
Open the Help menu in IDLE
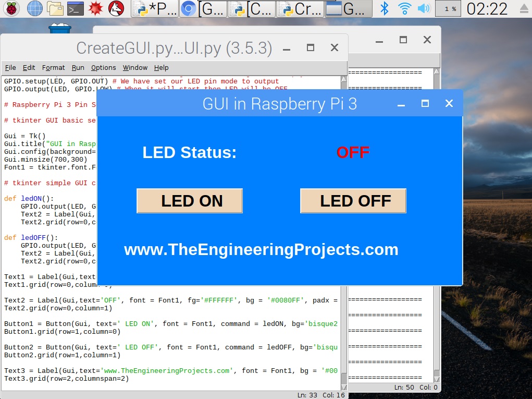coord(161,68)
